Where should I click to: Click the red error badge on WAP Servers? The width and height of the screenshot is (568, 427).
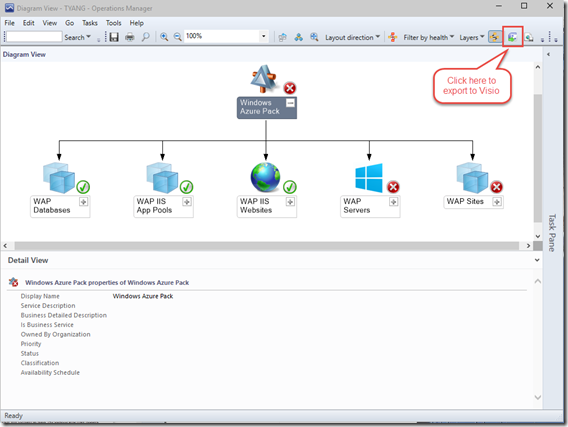pyautogui.click(x=393, y=187)
